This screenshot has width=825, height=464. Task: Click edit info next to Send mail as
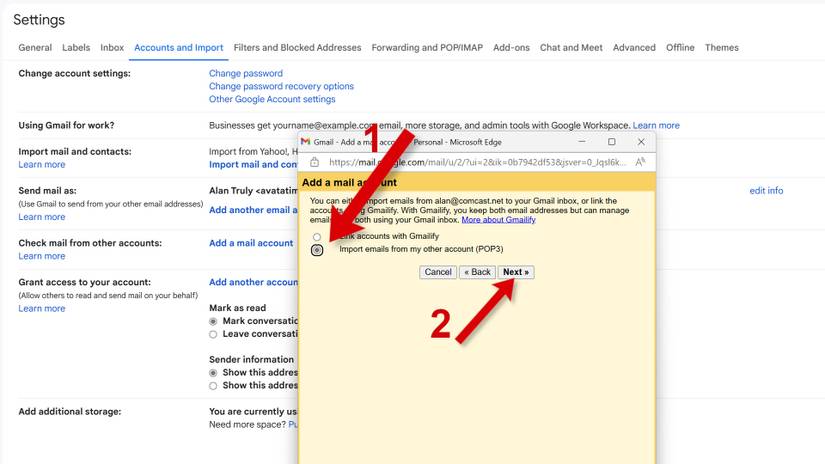[766, 190]
